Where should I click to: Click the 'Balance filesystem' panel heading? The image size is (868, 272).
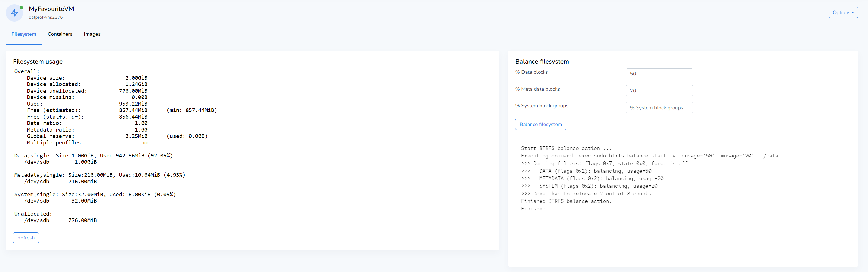541,62
